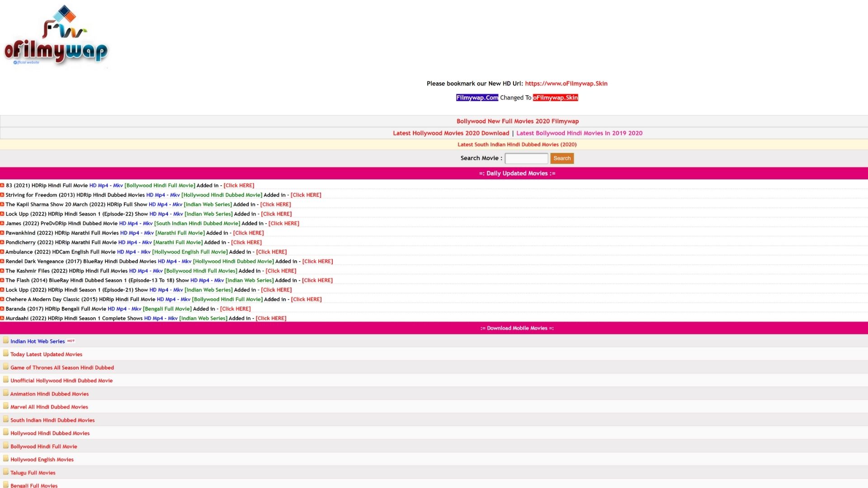Open Indian Hot Web Series category
Screen dimensions: 868x488
point(38,341)
